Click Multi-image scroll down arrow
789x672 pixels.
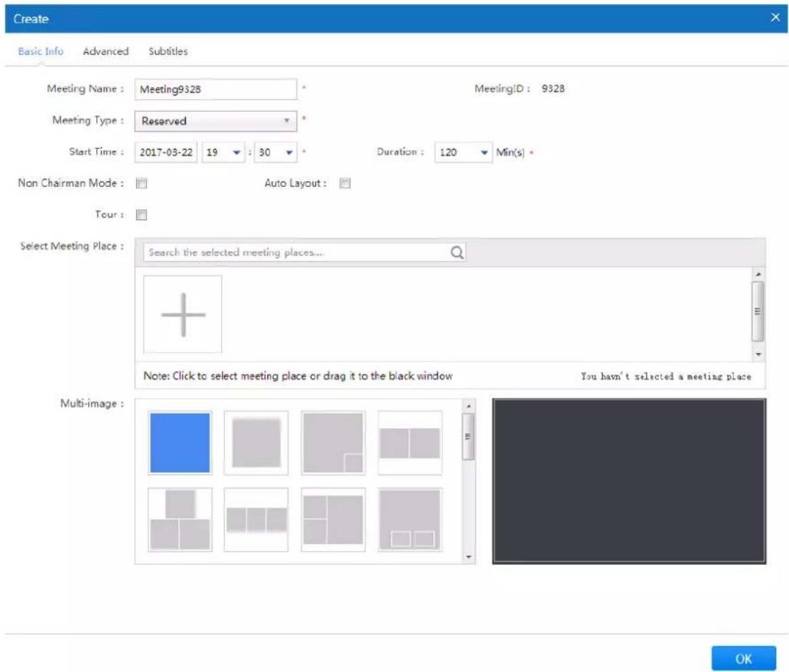coord(468,557)
